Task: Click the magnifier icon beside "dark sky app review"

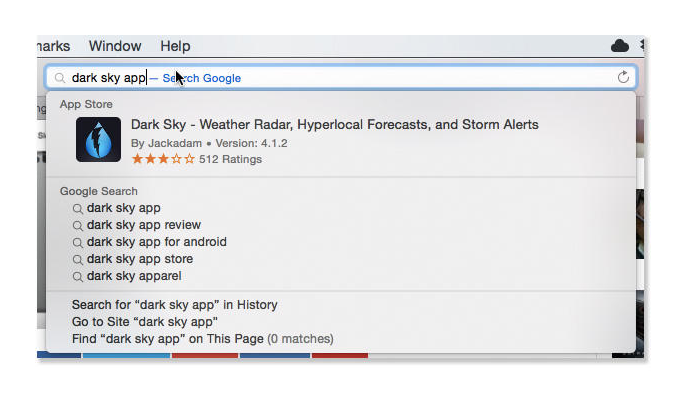Action: (x=77, y=225)
